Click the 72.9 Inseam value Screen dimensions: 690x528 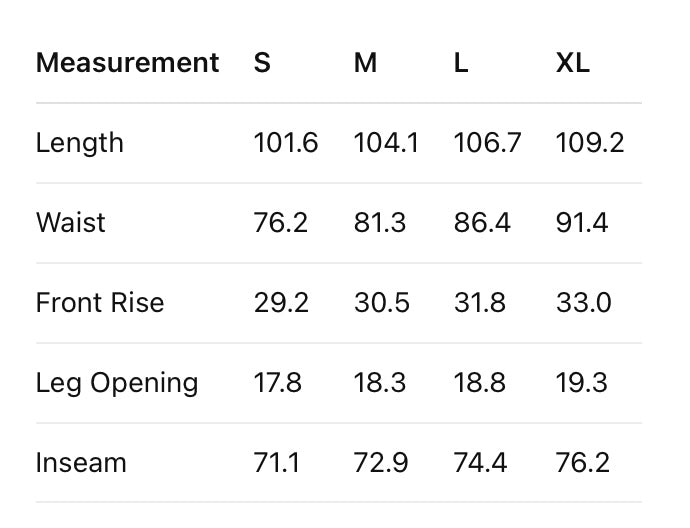[381, 463]
